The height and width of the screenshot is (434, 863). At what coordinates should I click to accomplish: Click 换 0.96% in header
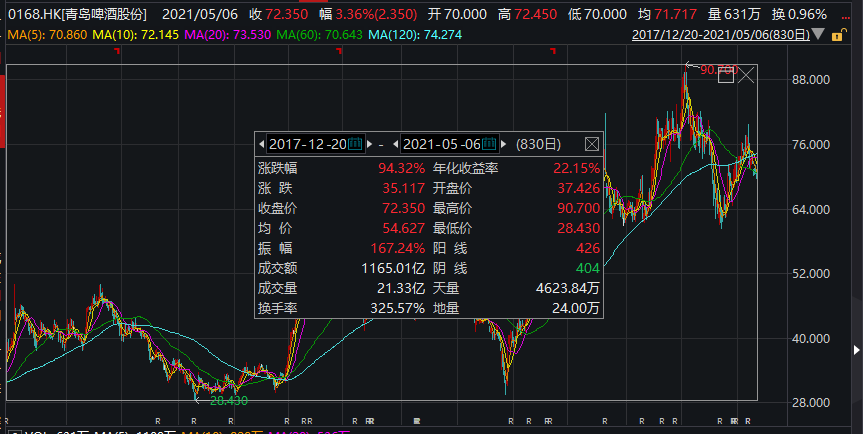pyautogui.click(x=799, y=14)
